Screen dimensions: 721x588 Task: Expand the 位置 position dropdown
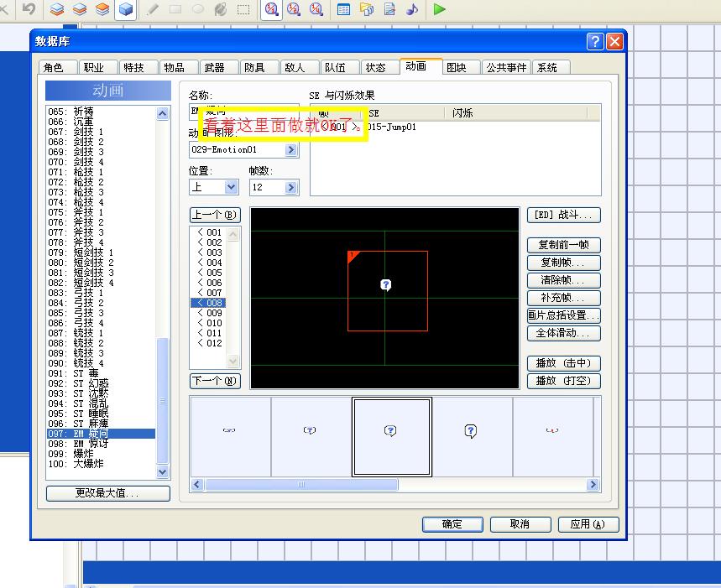point(231,187)
